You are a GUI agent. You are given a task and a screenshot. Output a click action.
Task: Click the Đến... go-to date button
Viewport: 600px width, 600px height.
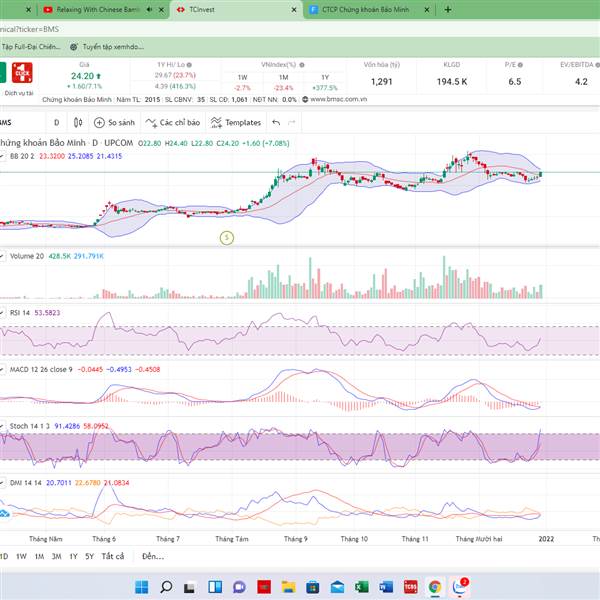(153, 556)
